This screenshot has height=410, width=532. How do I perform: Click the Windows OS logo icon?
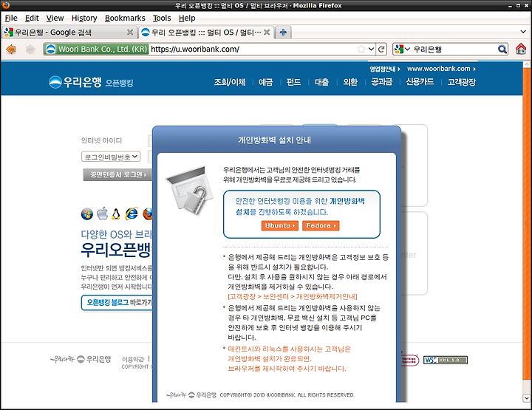point(87,214)
